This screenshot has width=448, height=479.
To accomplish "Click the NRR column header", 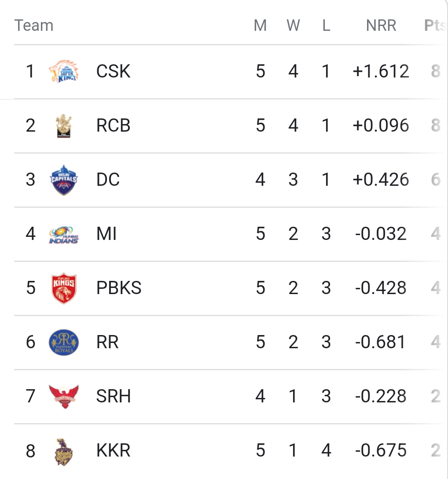I will [381, 26].
